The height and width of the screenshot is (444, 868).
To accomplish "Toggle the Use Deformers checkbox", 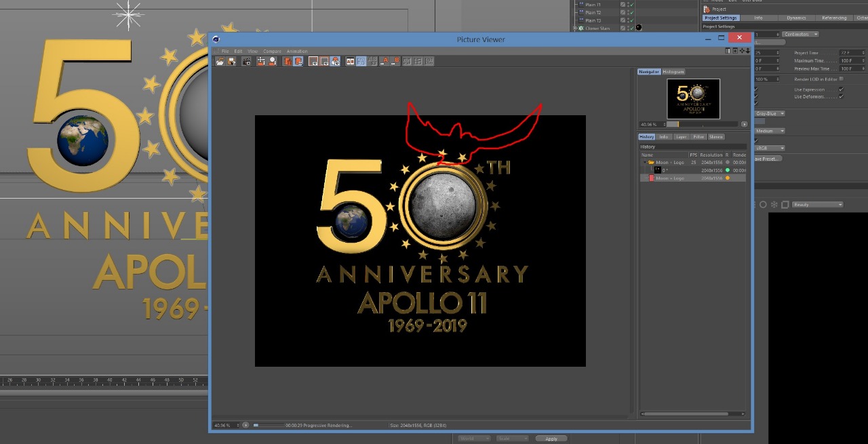I will (x=841, y=96).
